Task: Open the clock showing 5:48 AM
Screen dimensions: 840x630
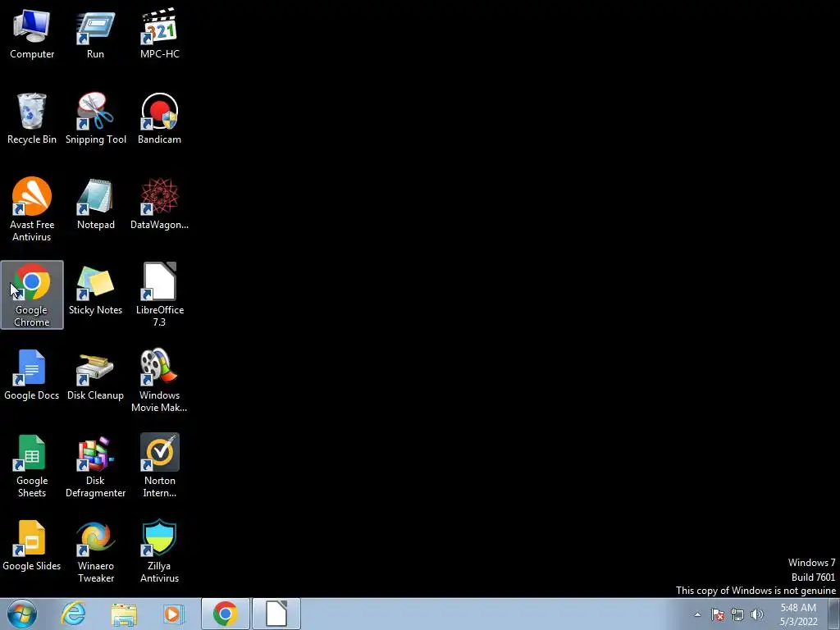Action: tap(798, 614)
